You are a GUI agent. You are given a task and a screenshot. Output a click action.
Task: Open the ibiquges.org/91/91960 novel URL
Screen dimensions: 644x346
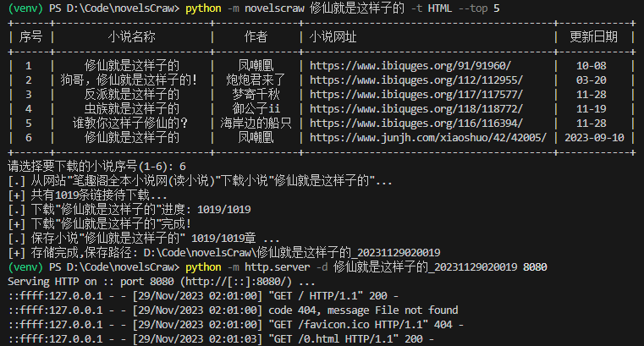(410, 66)
